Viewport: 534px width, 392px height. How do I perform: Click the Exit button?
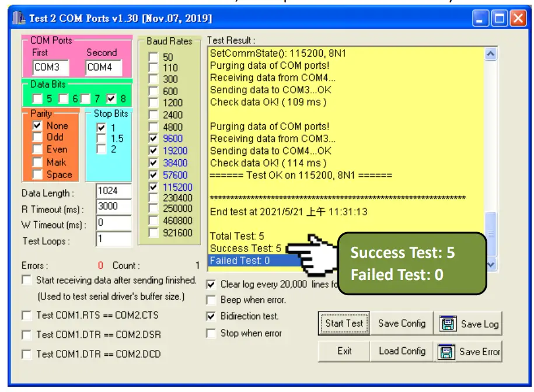[x=344, y=351]
